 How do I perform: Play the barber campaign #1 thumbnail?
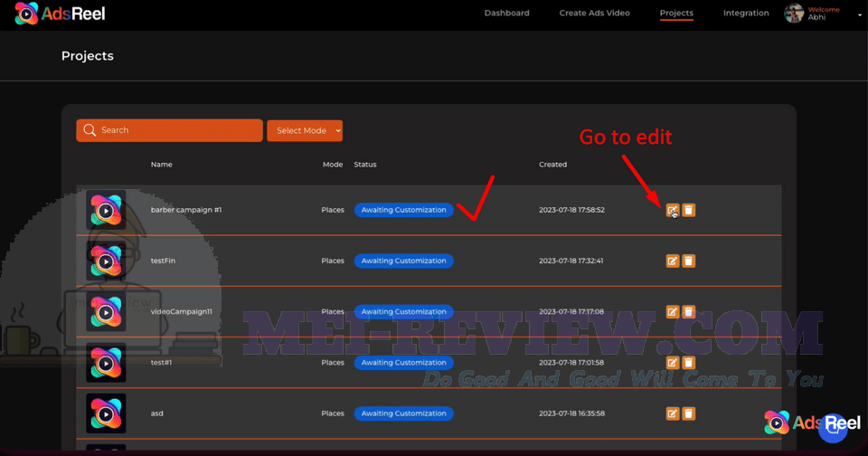click(x=106, y=211)
